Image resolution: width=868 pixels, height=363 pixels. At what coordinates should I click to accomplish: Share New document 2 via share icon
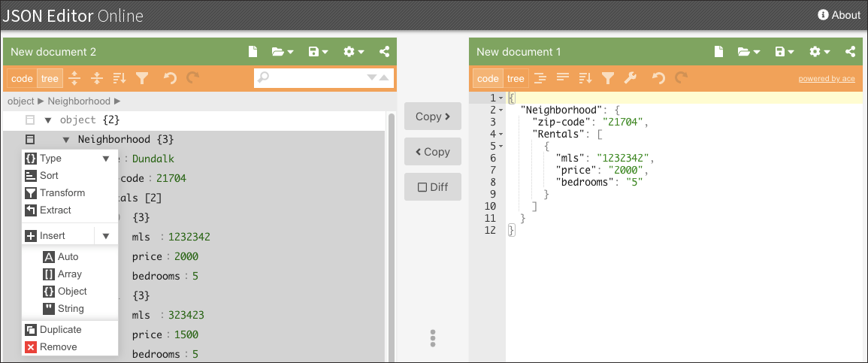(x=384, y=51)
